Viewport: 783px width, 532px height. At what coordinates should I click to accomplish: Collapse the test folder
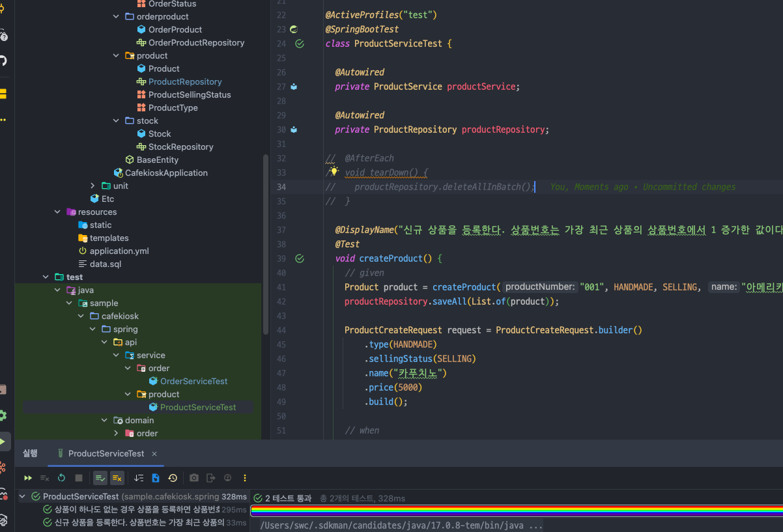point(46,277)
